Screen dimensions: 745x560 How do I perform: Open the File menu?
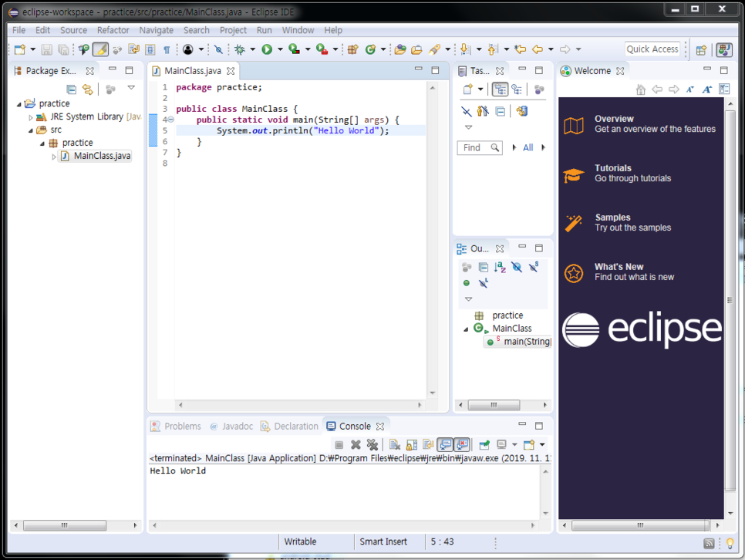coord(19,30)
